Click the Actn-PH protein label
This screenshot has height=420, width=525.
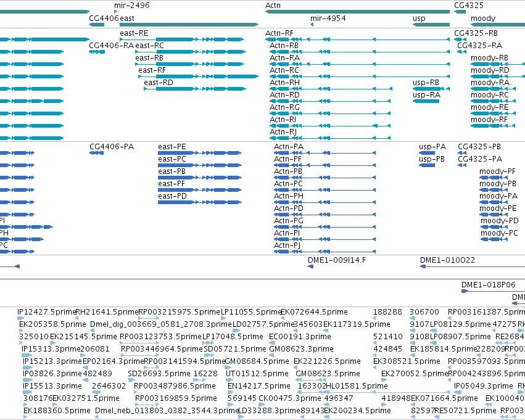pos(289,196)
